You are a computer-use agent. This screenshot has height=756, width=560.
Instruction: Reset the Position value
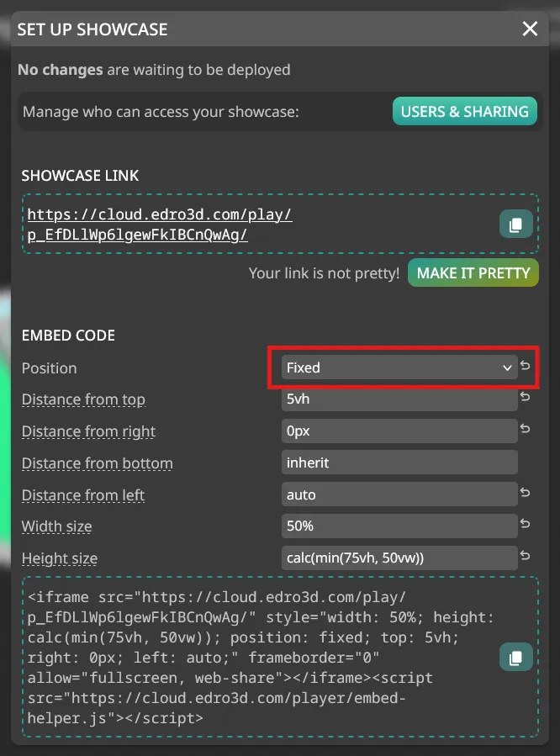[526, 366]
